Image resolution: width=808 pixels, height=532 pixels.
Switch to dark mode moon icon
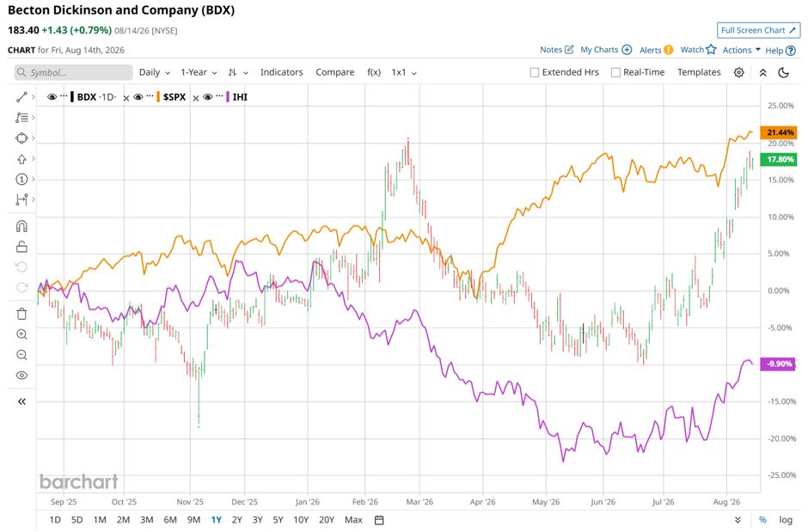(783, 72)
